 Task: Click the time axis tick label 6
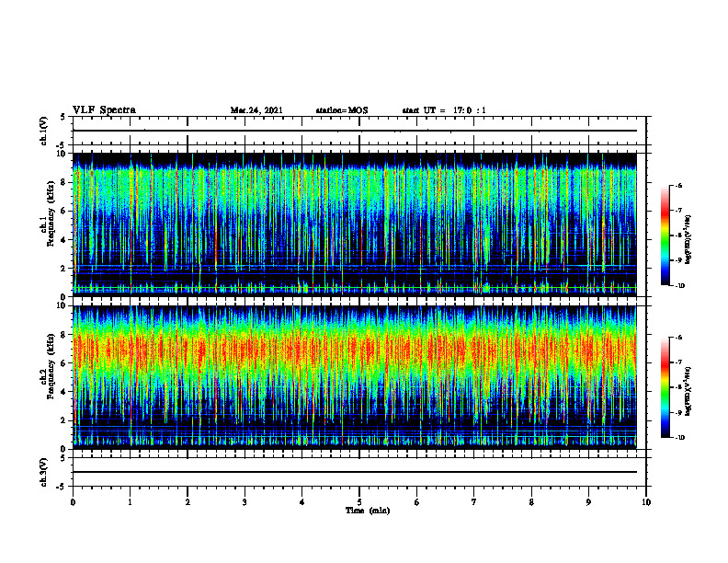point(417,502)
